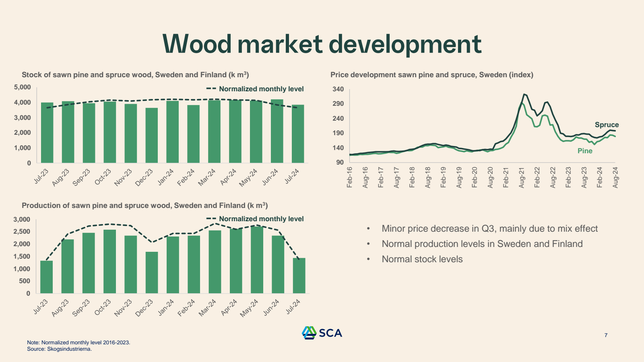The width and height of the screenshot is (644, 362).
Task: Click the 'Mar-24' label under the stock chart
Action: point(207,177)
